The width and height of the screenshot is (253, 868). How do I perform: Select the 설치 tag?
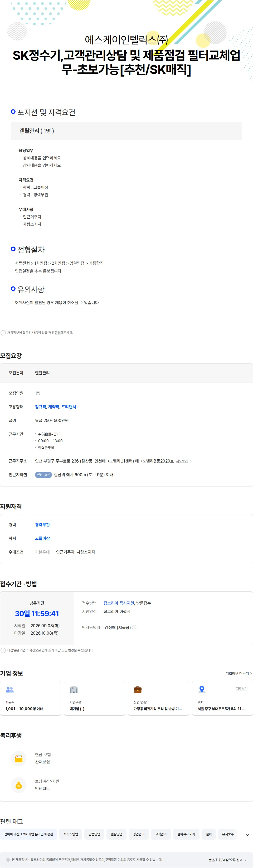[x=209, y=834]
